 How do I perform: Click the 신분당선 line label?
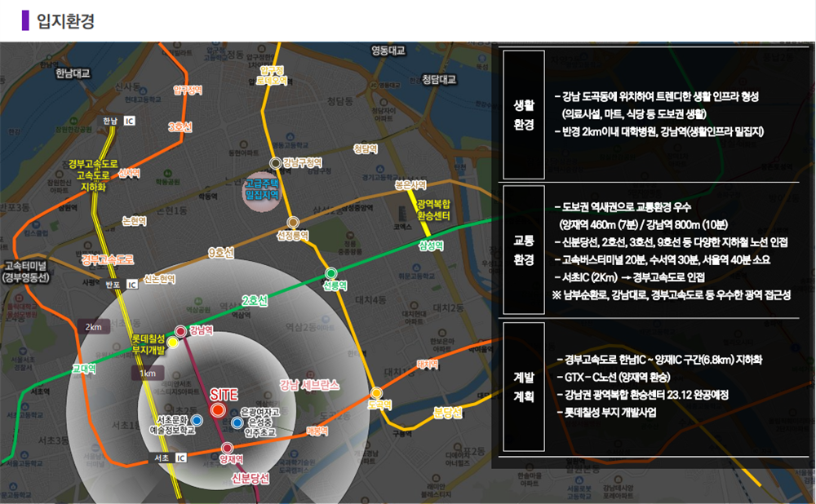(x=251, y=479)
